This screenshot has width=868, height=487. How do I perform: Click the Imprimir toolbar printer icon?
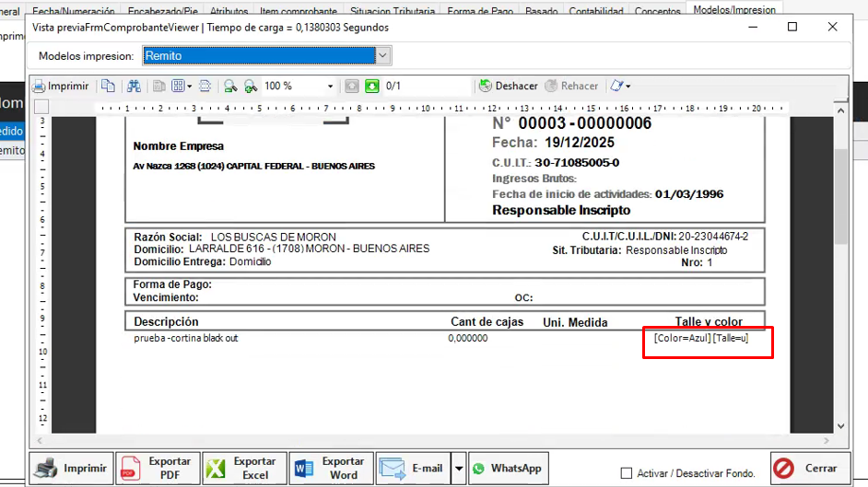point(40,87)
